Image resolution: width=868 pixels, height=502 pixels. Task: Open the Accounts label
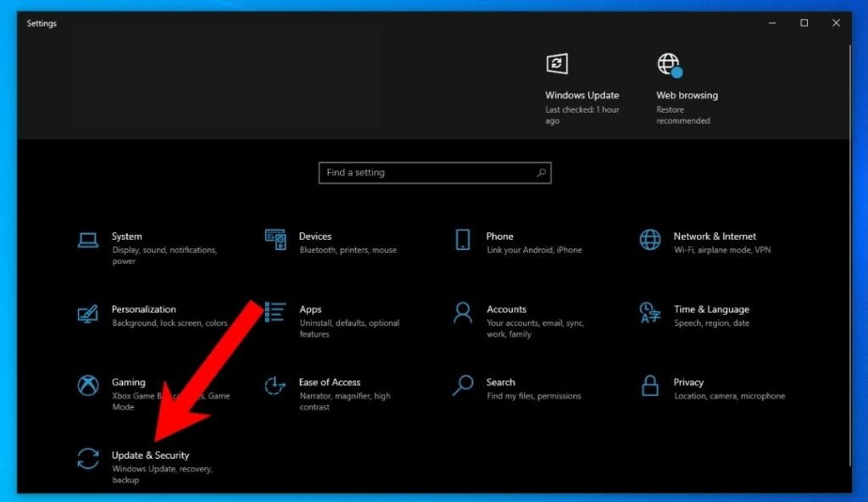pyautogui.click(x=507, y=310)
